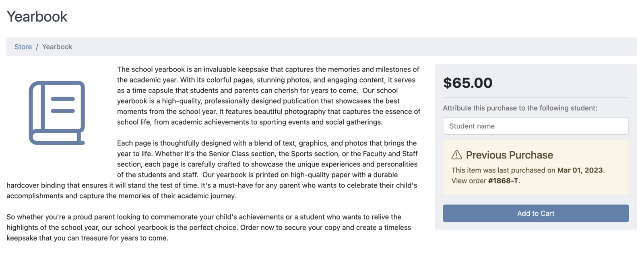Click the paragraph starting "So whether you're"
This screenshot has height=259, width=644.
(209, 227)
